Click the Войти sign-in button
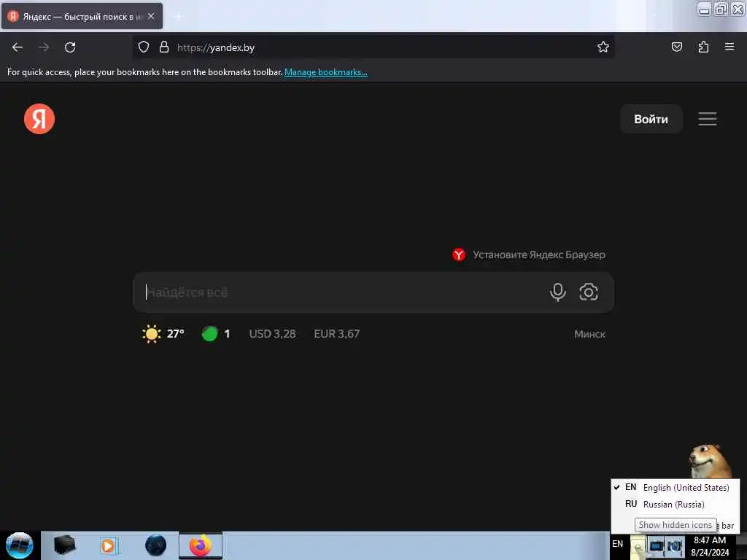The height and width of the screenshot is (560, 747). (x=651, y=119)
